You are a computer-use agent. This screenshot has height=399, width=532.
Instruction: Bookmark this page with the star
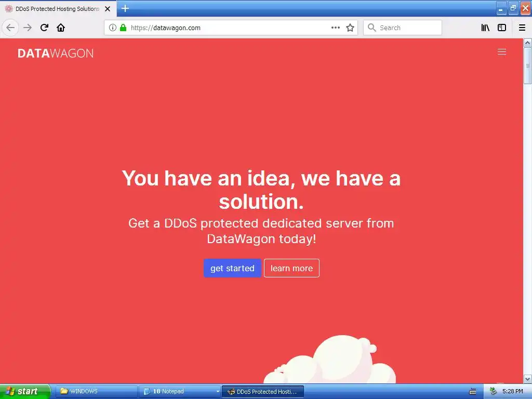point(350,28)
